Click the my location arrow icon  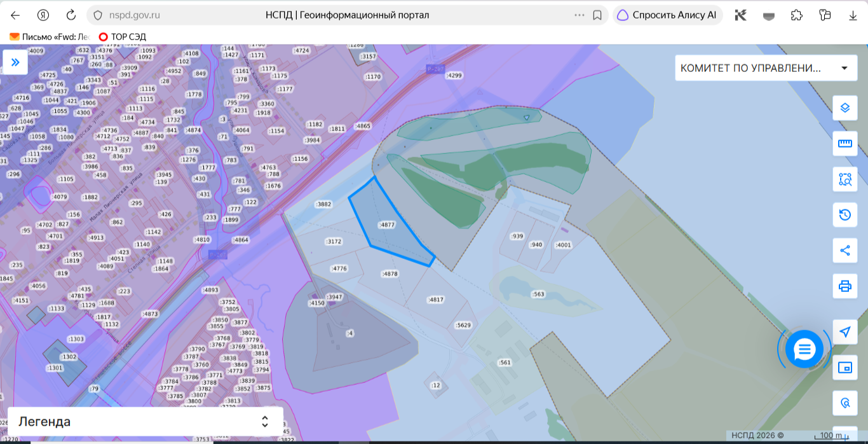845,331
